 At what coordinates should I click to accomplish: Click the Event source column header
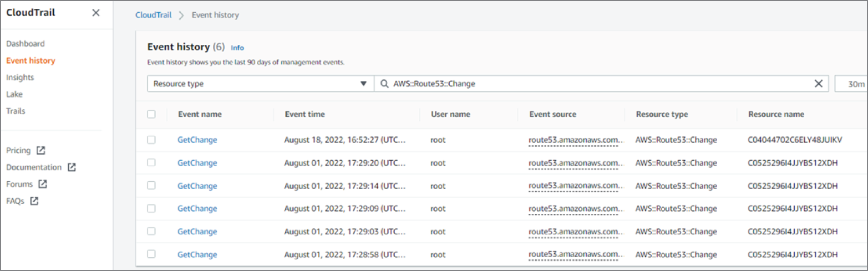(x=552, y=114)
